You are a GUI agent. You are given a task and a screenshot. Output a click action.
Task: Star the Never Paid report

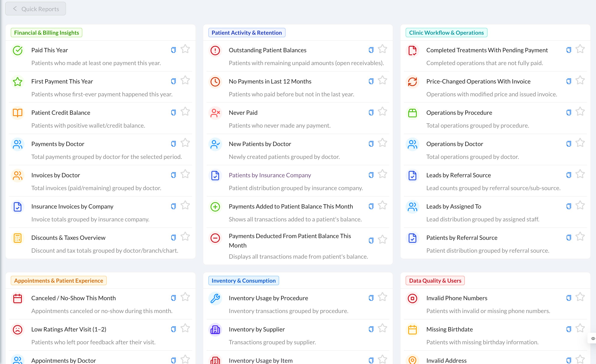point(382,112)
